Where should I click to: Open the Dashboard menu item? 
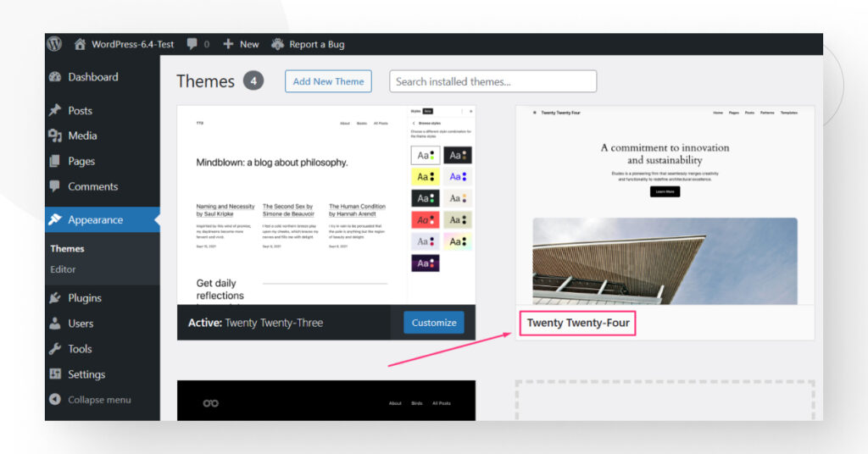pyautogui.click(x=93, y=77)
